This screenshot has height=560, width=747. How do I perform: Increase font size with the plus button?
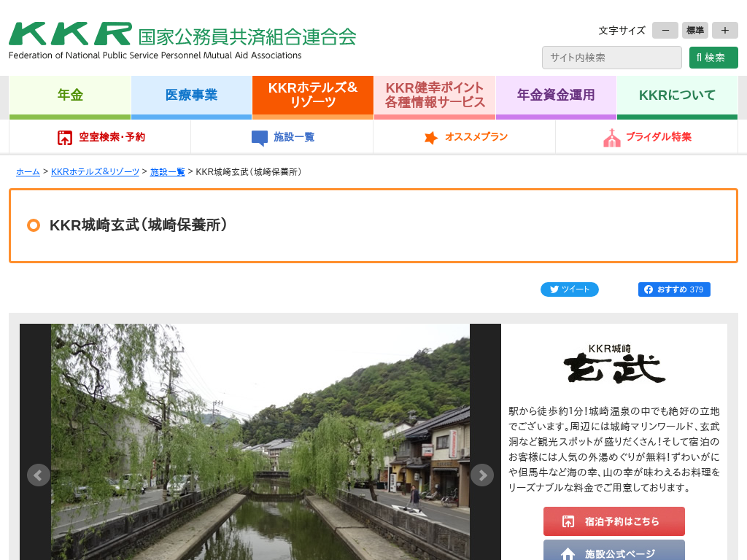[725, 31]
